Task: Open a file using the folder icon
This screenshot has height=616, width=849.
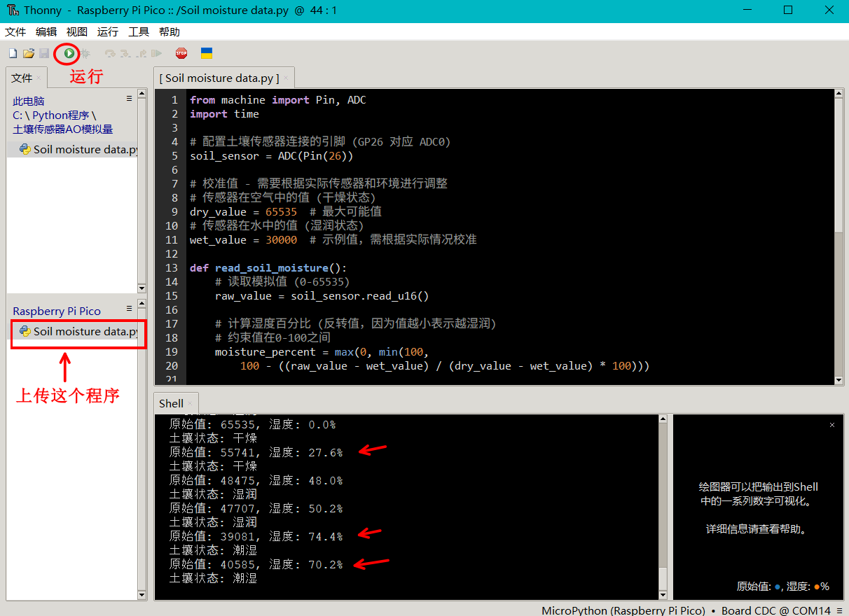Action: coord(29,53)
